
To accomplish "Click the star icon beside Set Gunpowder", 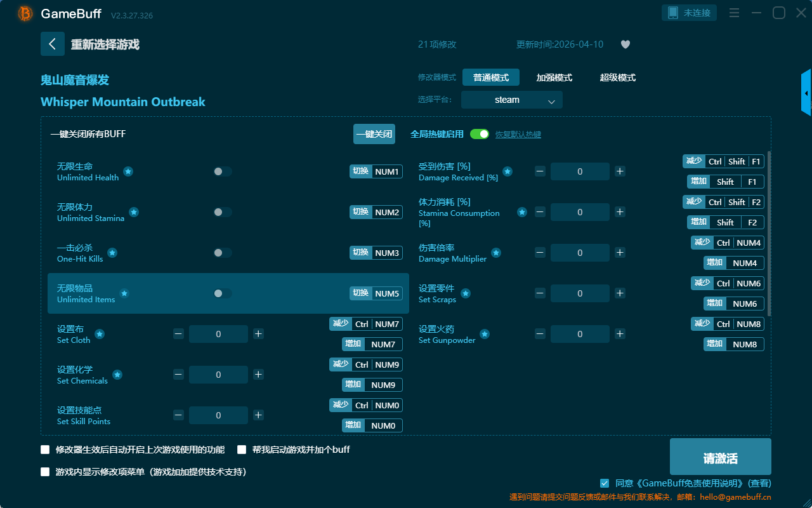I will pyautogui.click(x=485, y=334).
